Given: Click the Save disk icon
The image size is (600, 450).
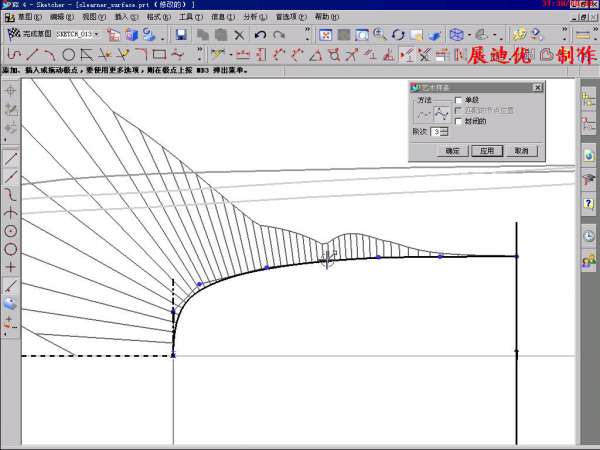Looking at the screenshot, I should coord(181,35).
